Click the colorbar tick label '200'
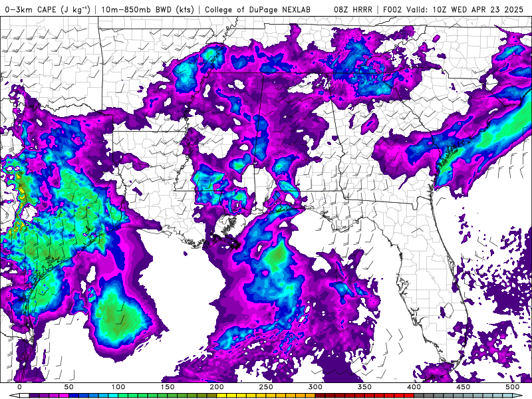 click(217, 387)
